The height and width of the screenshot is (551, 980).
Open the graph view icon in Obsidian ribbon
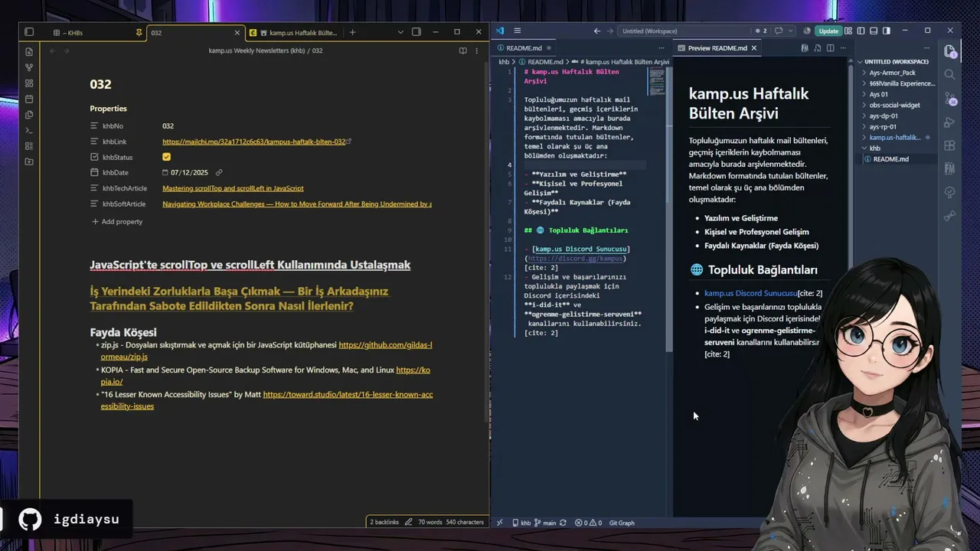(29, 67)
